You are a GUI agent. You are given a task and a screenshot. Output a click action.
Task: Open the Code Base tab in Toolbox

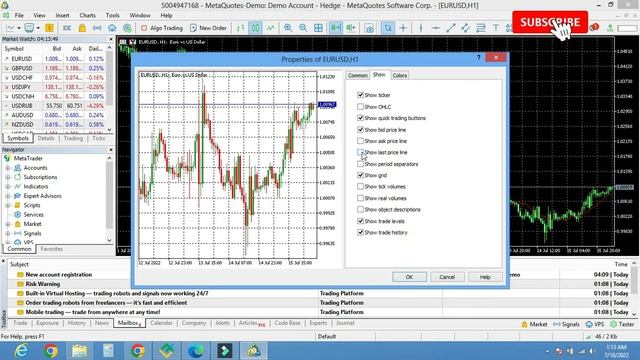pos(287,323)
